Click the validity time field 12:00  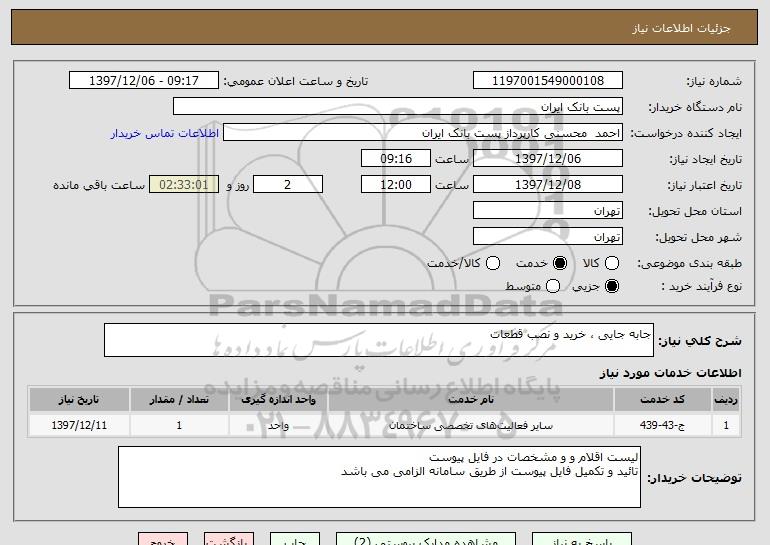[x=396, y=185]
